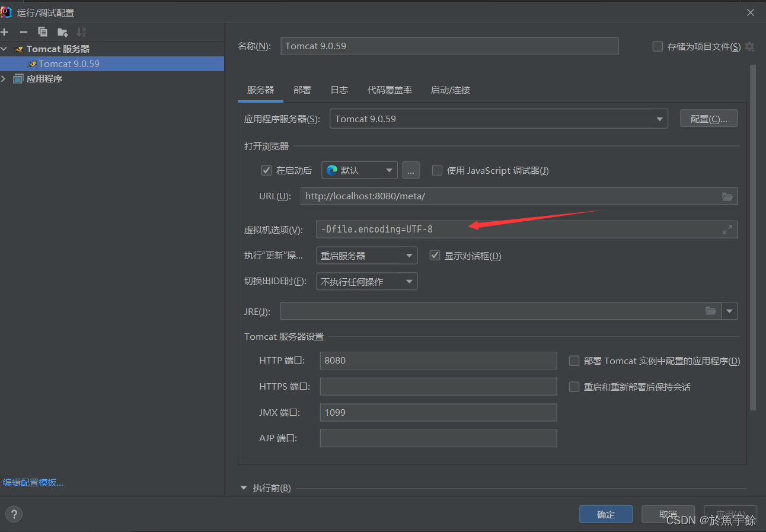This screenshot has height=532, width=766.
Task: Click the AJP port field
Action: coord(438,438)
